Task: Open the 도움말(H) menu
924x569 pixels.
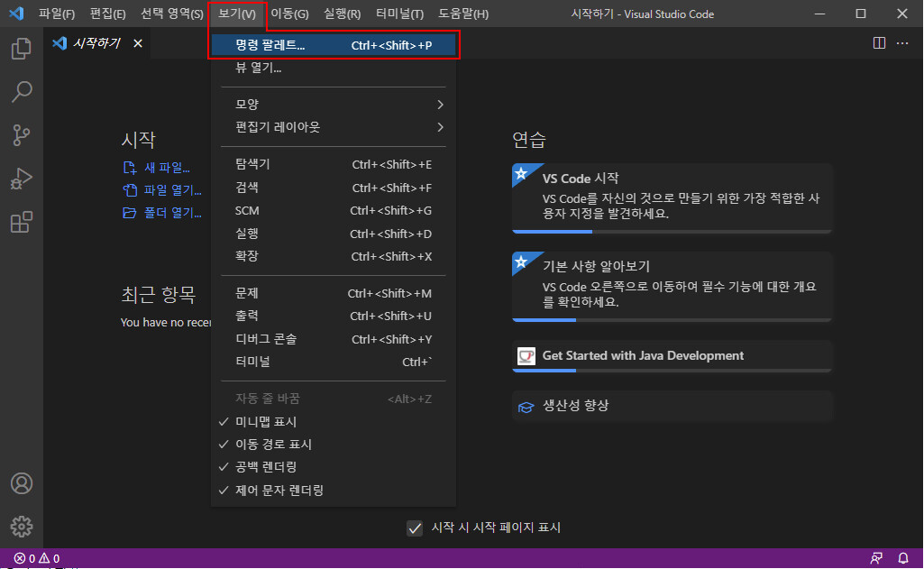Action: pos(463,14)
